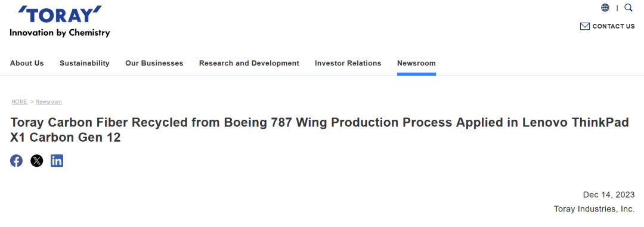The width and height of the screenshot is (644, 227).
Task: Click the Newsroom breadcrumb link
Action: pos(48,102)
